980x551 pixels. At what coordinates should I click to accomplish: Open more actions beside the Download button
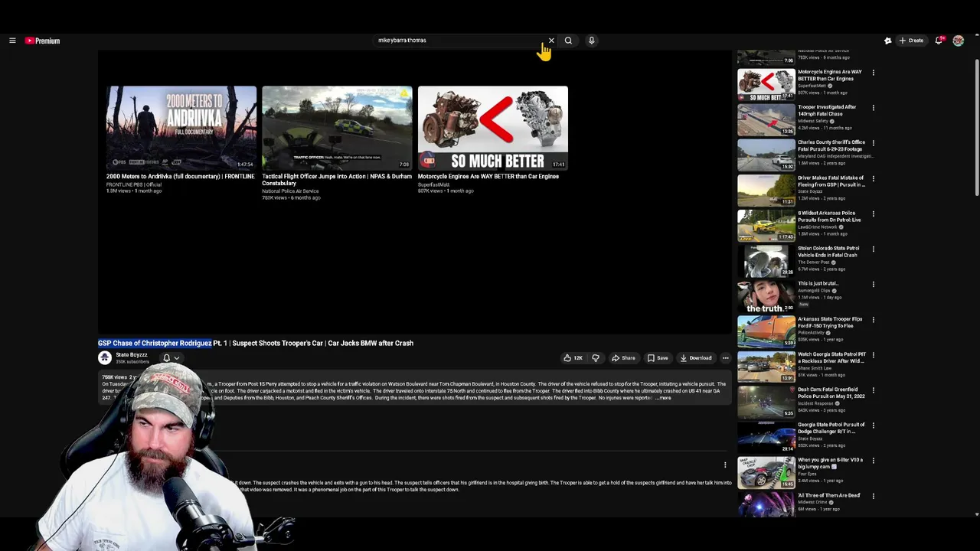coord(725,358)
